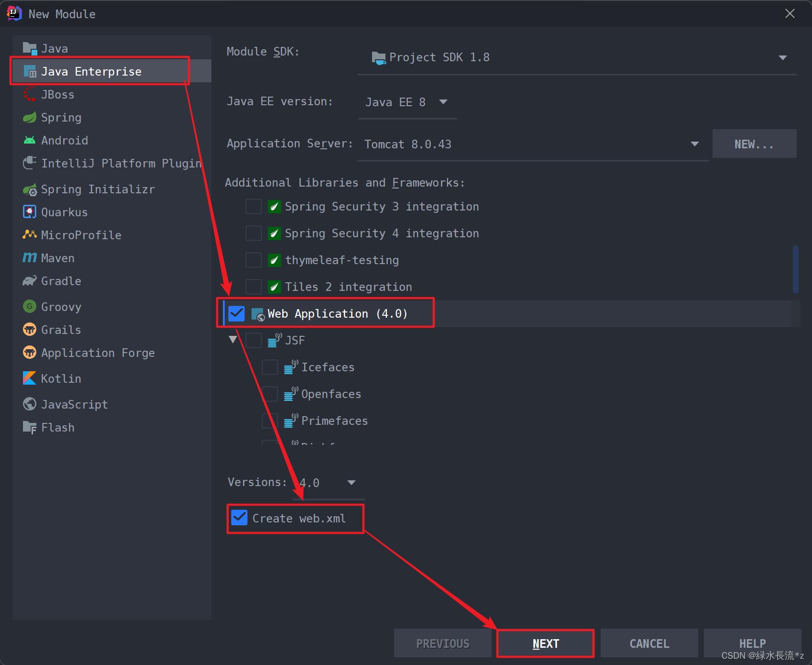Click the NEW... server button
812x665 pixels.
755,144
